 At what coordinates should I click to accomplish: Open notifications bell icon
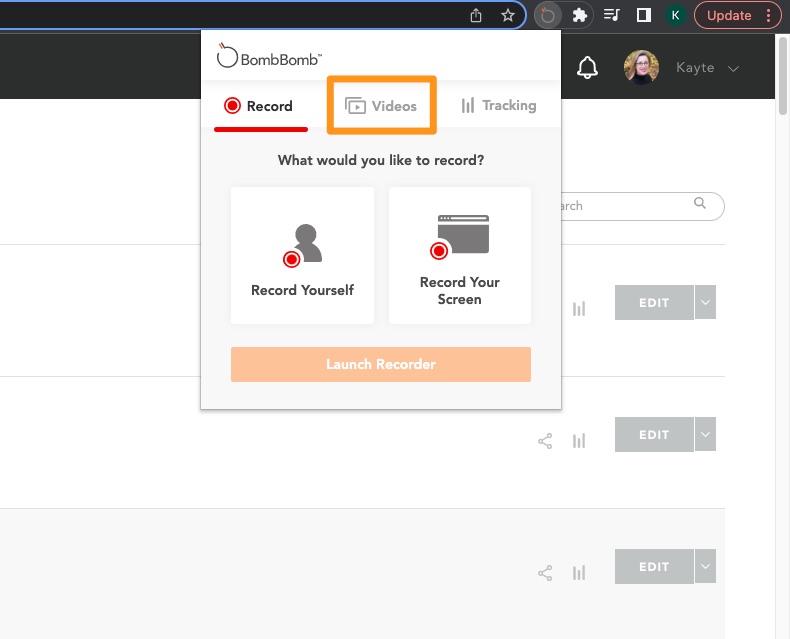coord(587,68)
